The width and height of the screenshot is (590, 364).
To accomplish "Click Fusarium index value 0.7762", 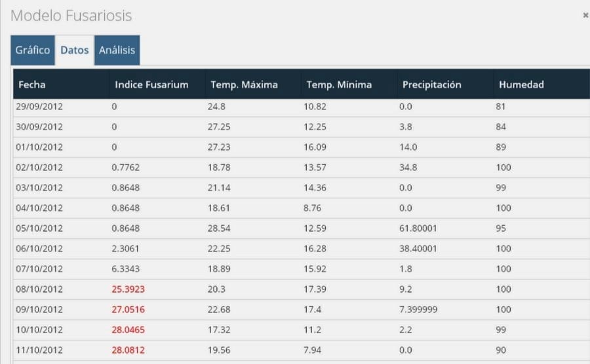I will tap(126, 167).
